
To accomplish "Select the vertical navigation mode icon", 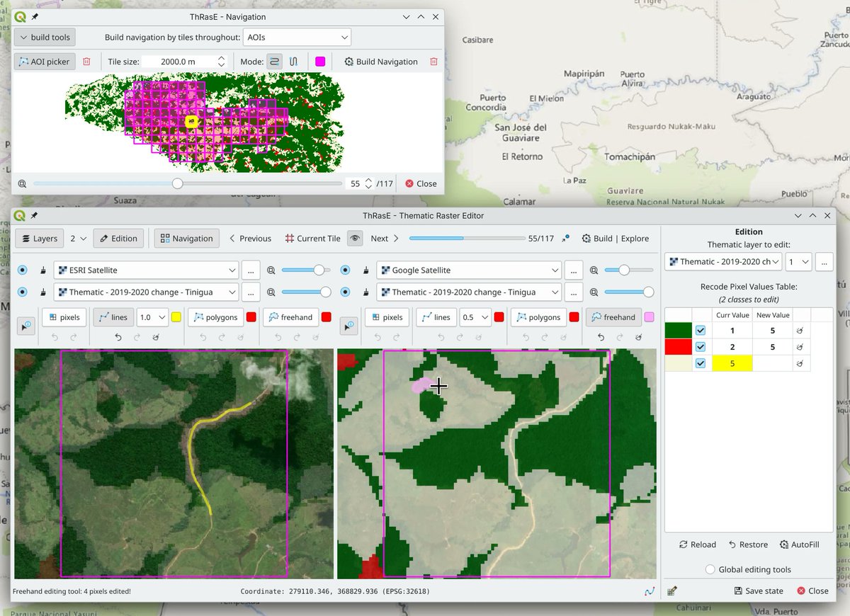I will pos(293,62).
